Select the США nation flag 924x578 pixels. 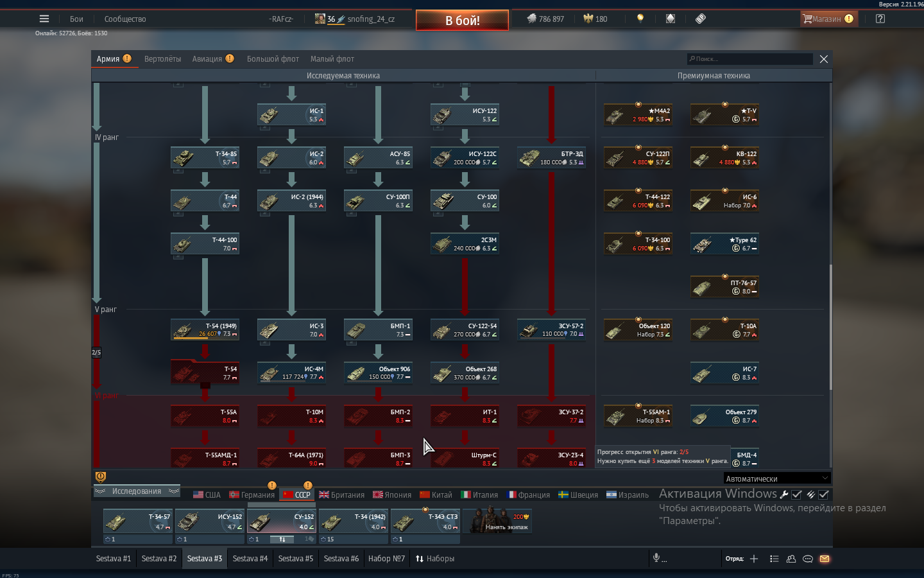click(x=207, y=495)
